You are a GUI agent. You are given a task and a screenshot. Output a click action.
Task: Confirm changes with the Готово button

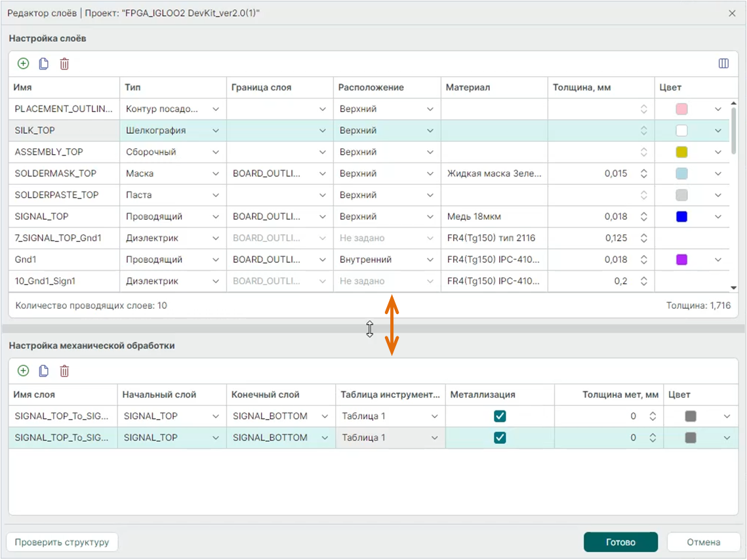coord(620,542)
